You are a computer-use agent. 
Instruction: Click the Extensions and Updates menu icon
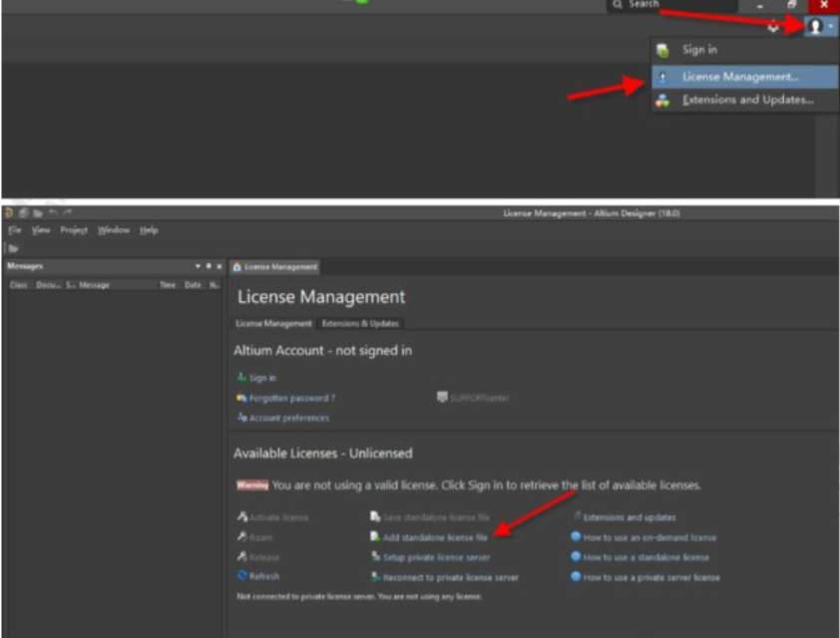(662, 100)
